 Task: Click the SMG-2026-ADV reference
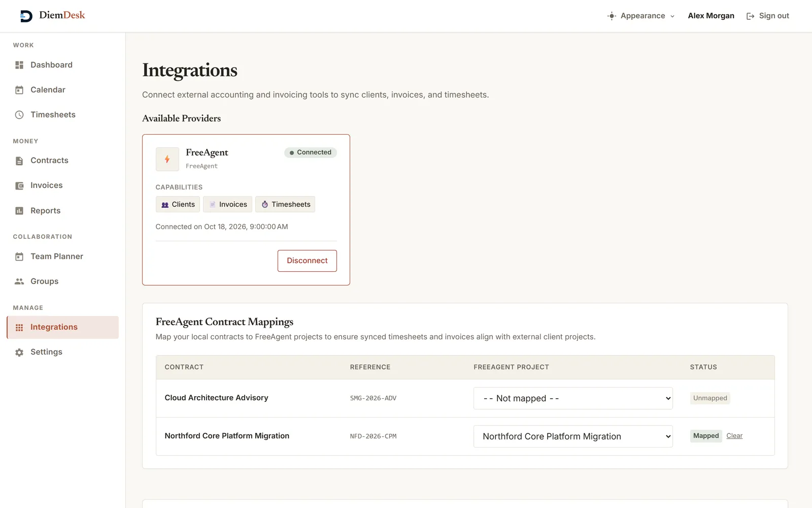coord(373,398)
